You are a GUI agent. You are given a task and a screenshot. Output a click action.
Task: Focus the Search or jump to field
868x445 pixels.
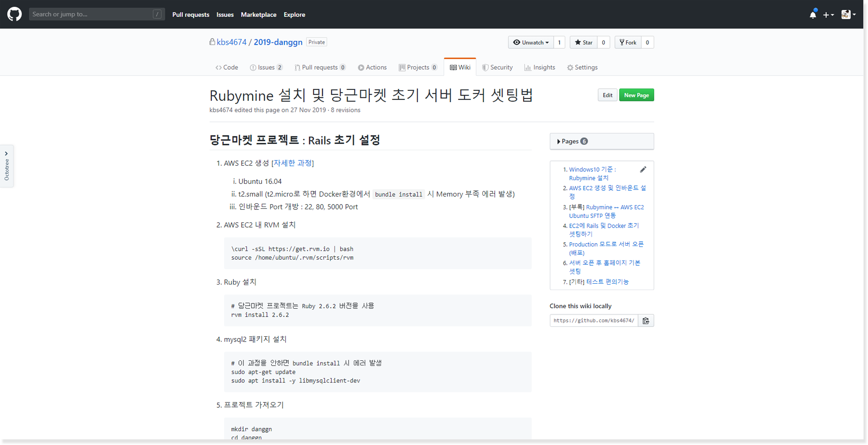pyautogui.click(x=97, y=14)
